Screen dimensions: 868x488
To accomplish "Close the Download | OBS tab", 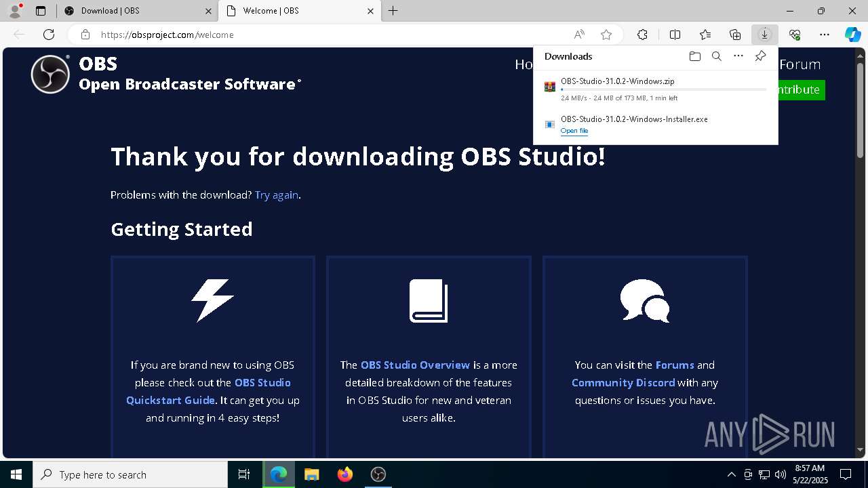I will coord(209,11).
